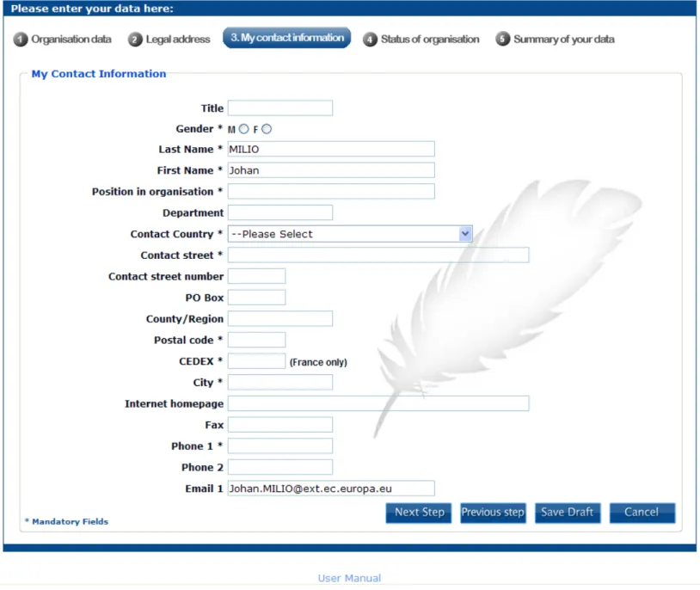Focus the Phone 1 input field
The width and height of the screenshot is (700, 590).
280,446
